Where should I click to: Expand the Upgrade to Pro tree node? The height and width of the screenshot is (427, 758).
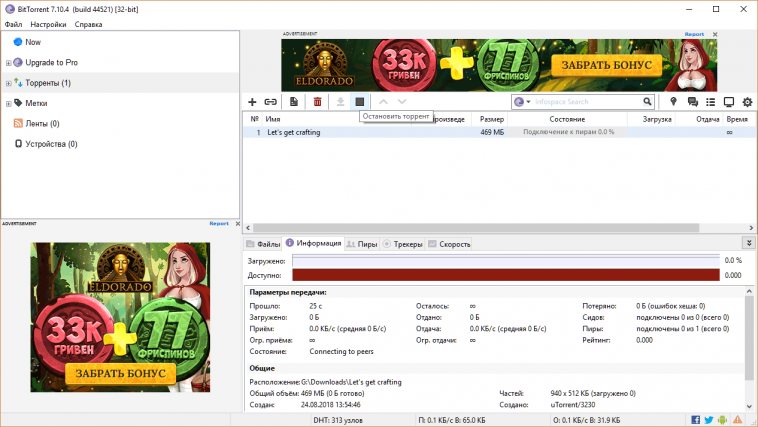(x=8, y=63)
